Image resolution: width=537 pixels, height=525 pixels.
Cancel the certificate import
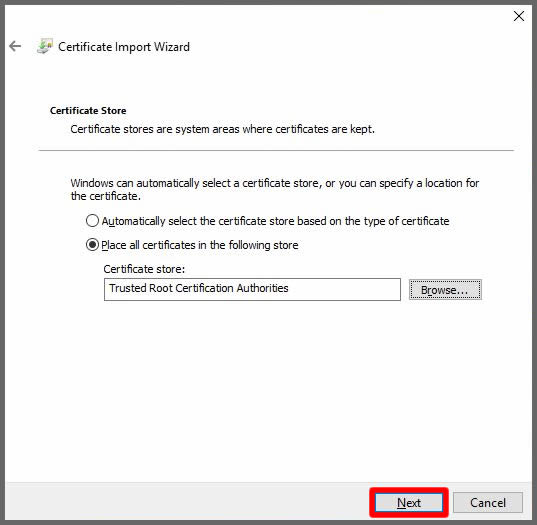point(488,503)
